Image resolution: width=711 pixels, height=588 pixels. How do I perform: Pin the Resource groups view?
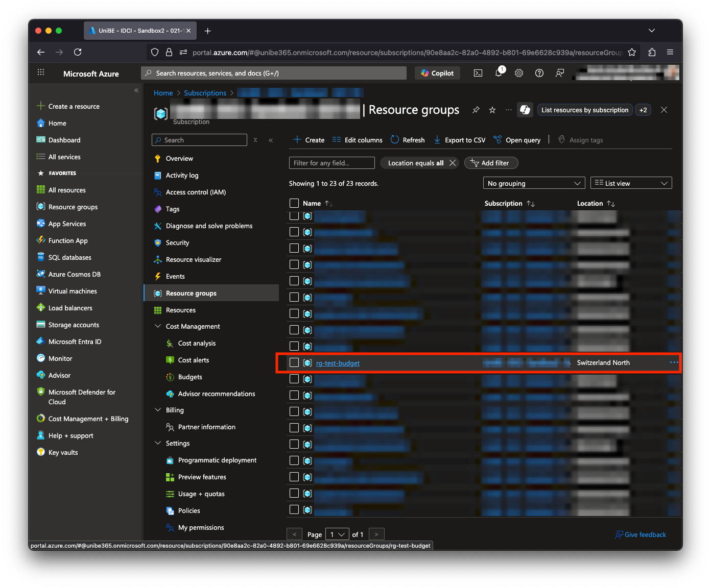point(476,109)
